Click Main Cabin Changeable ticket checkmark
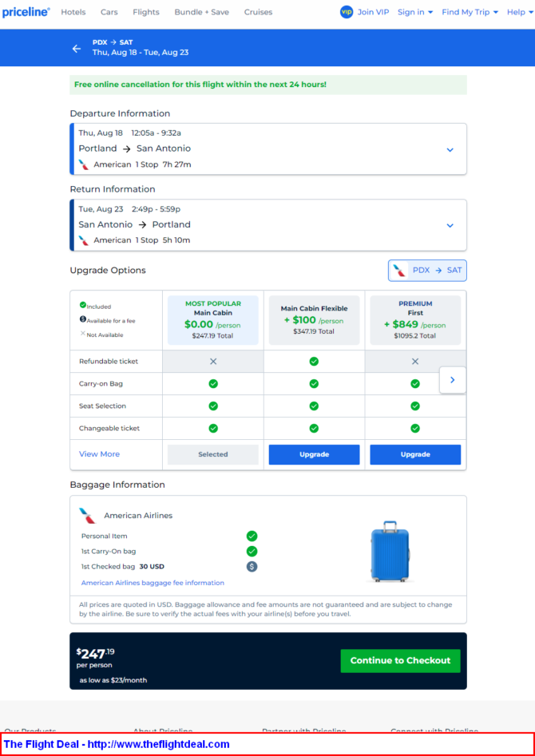This screenshot has height=756, width=535. click(213, 428)
